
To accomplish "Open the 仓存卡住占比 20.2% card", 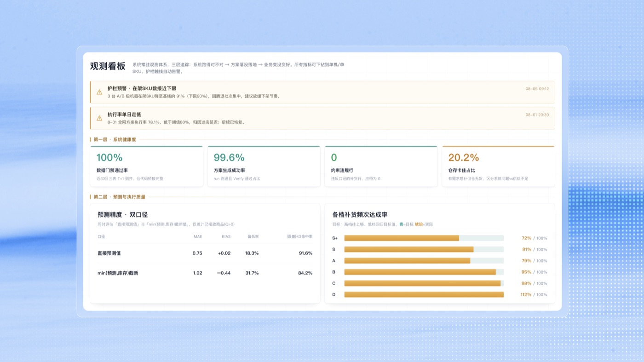I will point(498,166).
